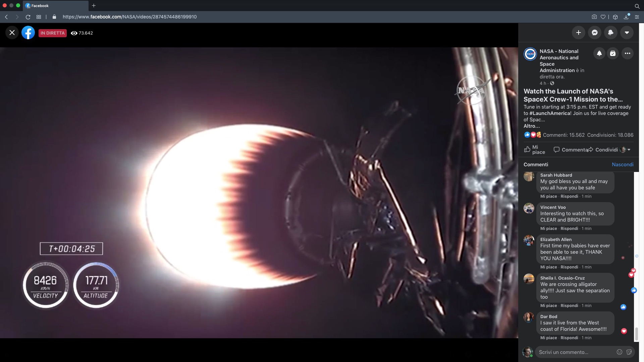Click the 73.642 viewer count
Viewport: 644px width, 362px height.
coord(82,33)
